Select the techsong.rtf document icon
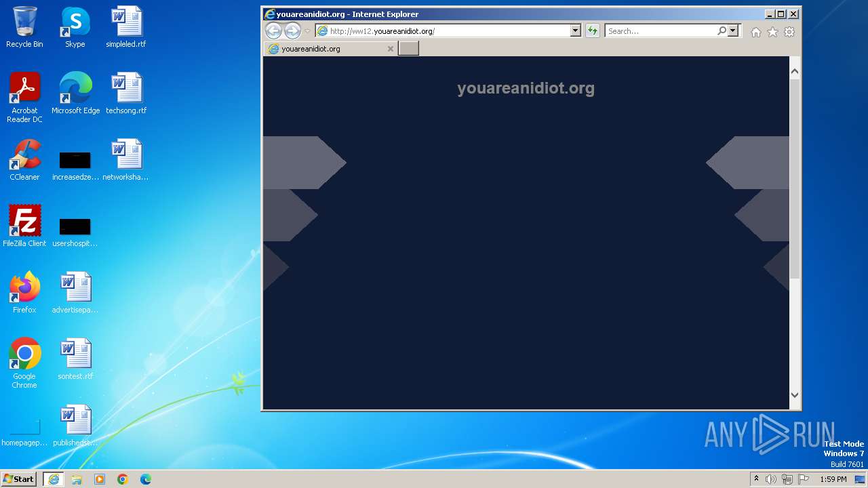The width and height of the screenshot is (868, 488). click(126, 94)
